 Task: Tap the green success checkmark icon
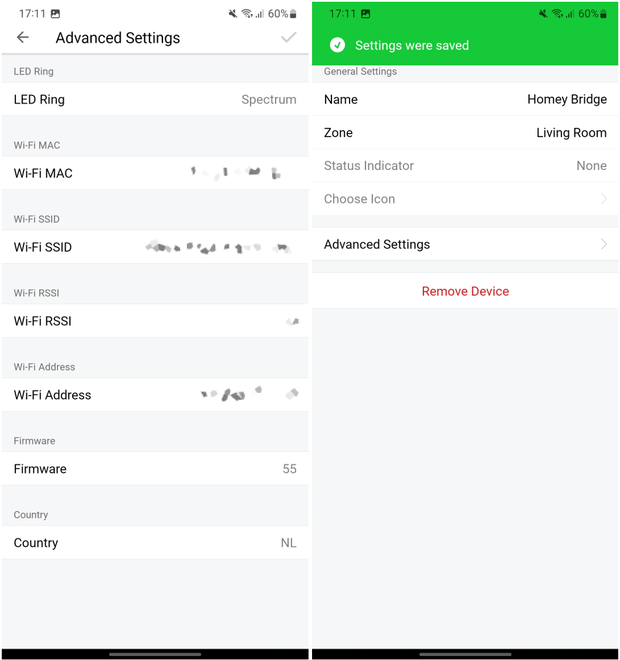[337, 45]
